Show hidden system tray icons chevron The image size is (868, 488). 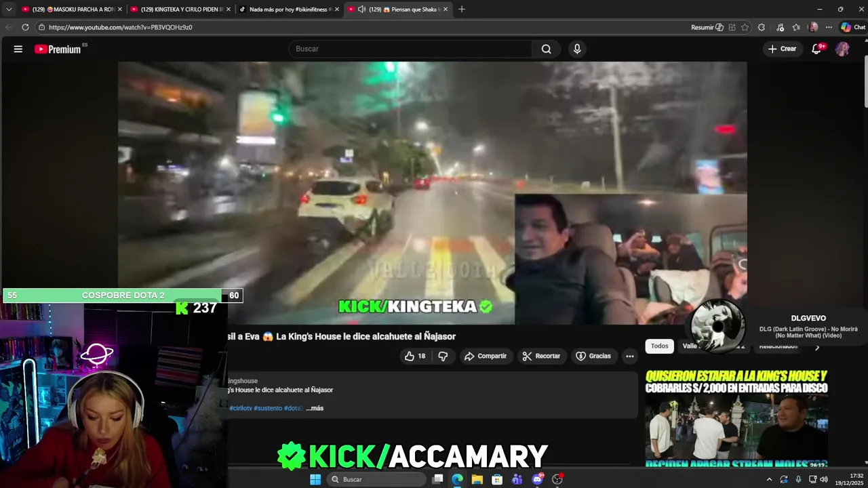tap(769, 479)
